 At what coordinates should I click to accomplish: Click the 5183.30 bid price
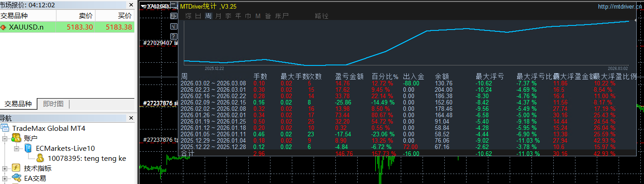(80, 27)
